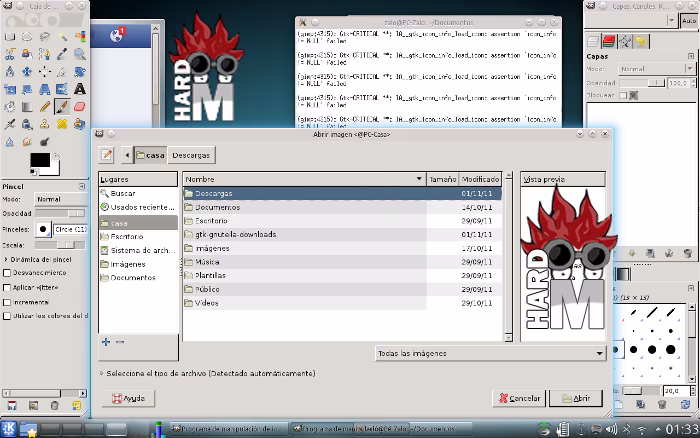700x438 pixels.
Task: Select the Blend gradient tool
Action: [x=27, y=107]
